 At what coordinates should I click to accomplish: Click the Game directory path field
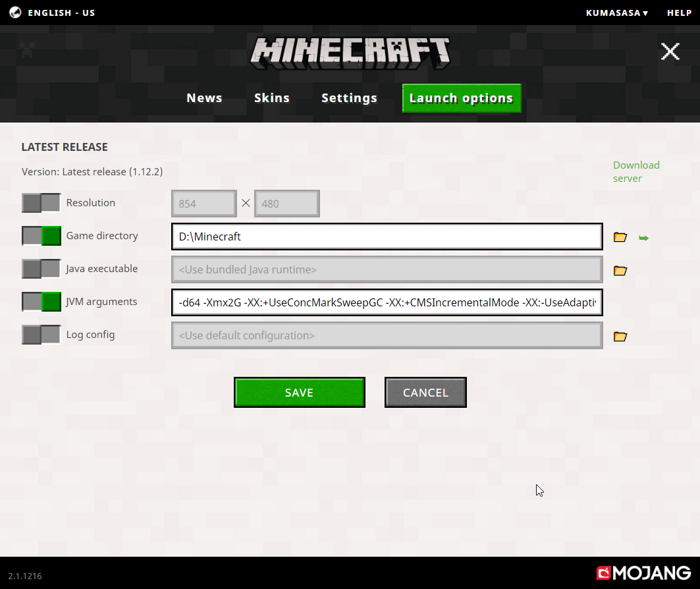tap(387, 237)
